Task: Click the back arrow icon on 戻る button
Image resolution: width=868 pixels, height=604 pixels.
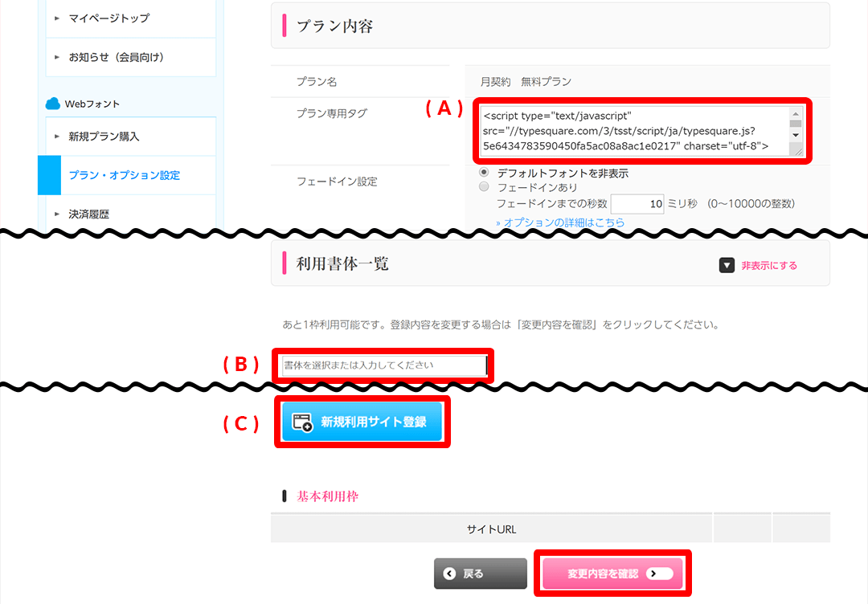Action: pos(449,573)
